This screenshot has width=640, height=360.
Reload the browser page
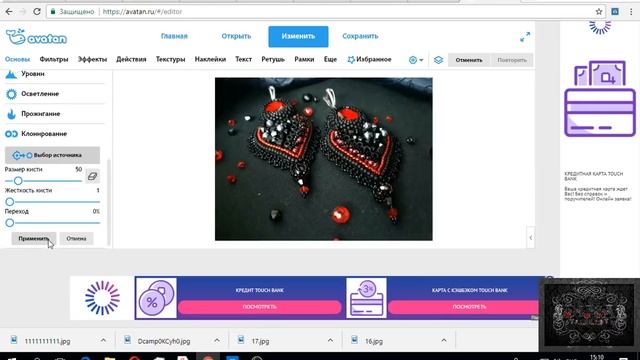(x=37, y=11)
